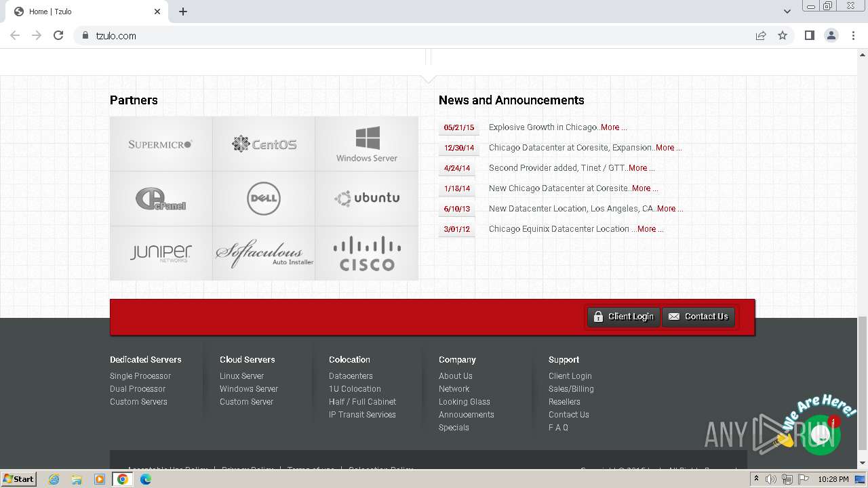868x488 pixels.
Task: Open Microsoft Edge from the taskbar
Action: pyautogui.click(x=146, y=479)
